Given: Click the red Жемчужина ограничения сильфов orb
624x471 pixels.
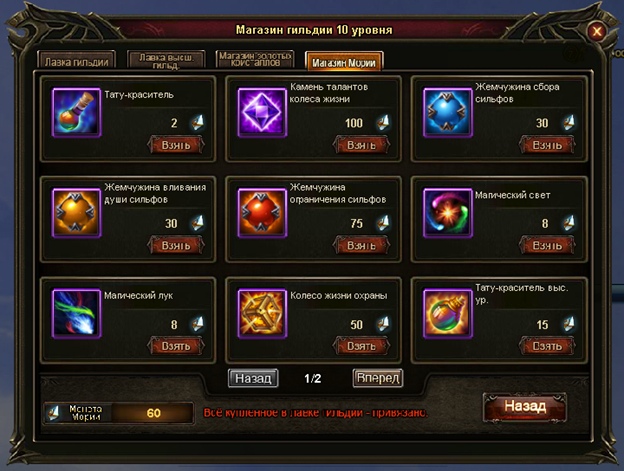Looking at the screenshot, I should click(262, 213).
